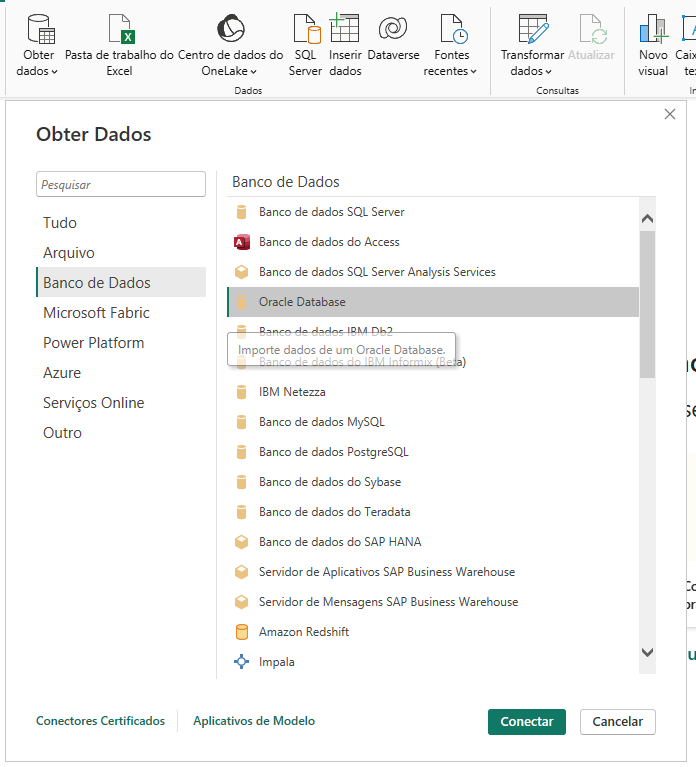Click the scrollbar down arrow
The image size is (696, 767).
[x=648, y=653]
